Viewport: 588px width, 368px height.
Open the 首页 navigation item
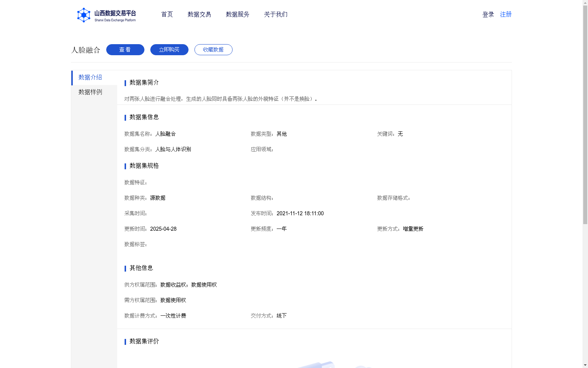(167, 14)
